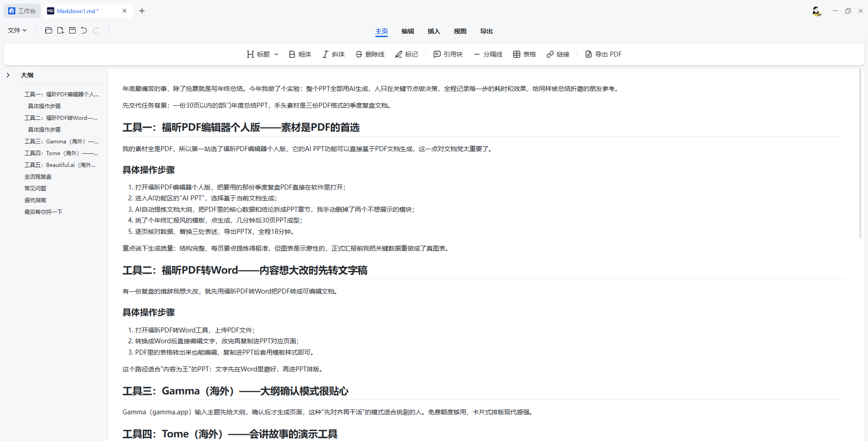Jump to outline entry 工具四：Tome（海外）
Viewport: 868px width, 441px height.
point(61,153)
